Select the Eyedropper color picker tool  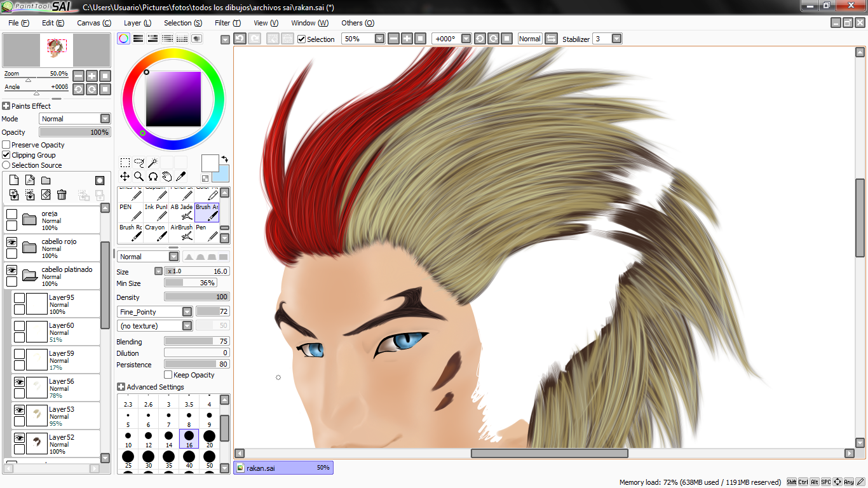click(x=180, y=176)
